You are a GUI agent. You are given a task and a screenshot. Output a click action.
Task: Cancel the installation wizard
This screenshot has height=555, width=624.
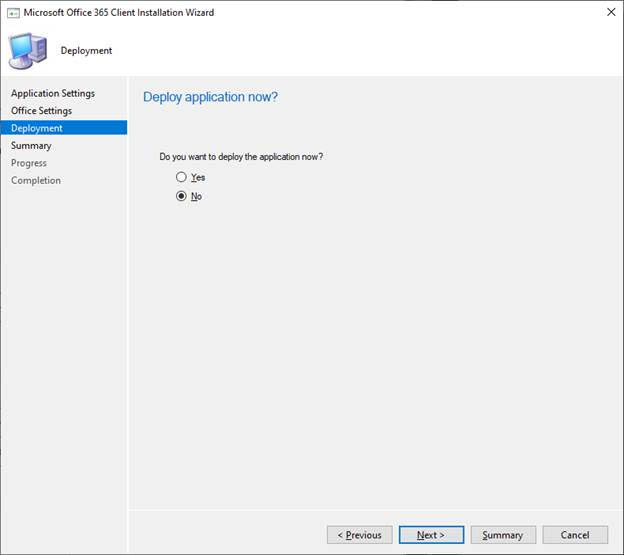575,535
